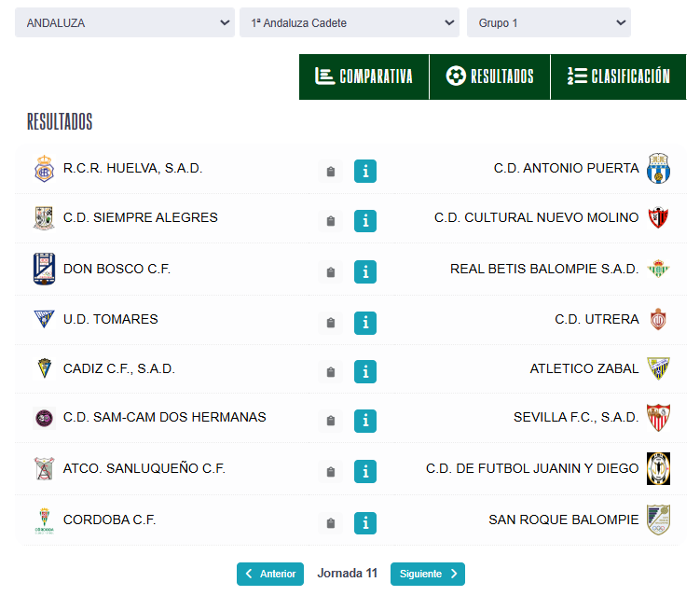Select team name C.D. UTRERA
The image size is (700, 596).
point(597,319)
